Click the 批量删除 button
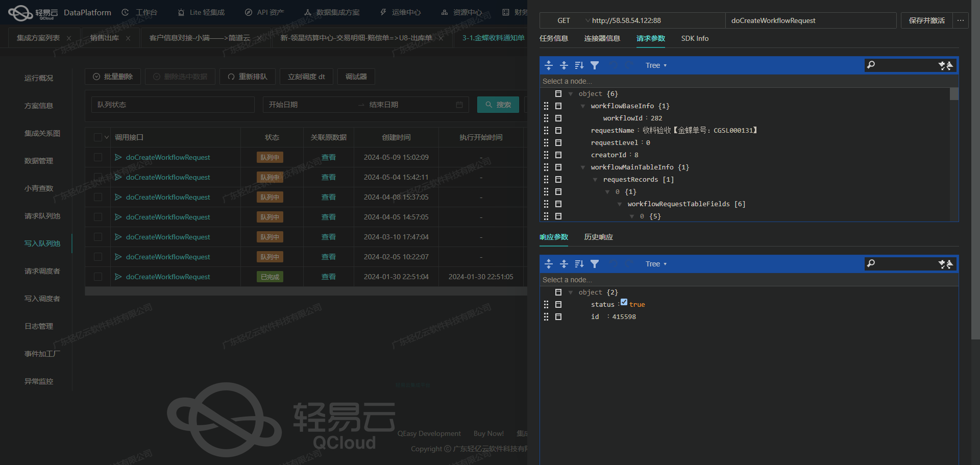This screenshot has height=465, width=980. tap(113, 77)
